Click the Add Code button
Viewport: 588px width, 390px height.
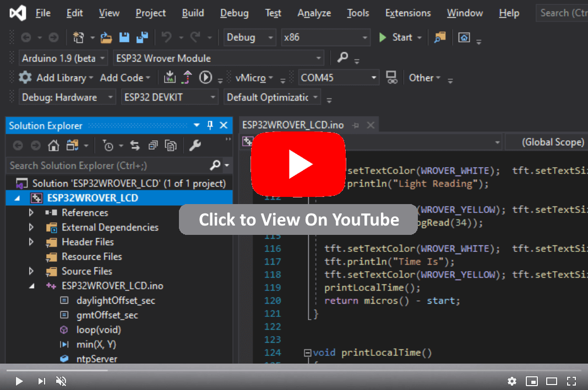click(x=125, y=78)
